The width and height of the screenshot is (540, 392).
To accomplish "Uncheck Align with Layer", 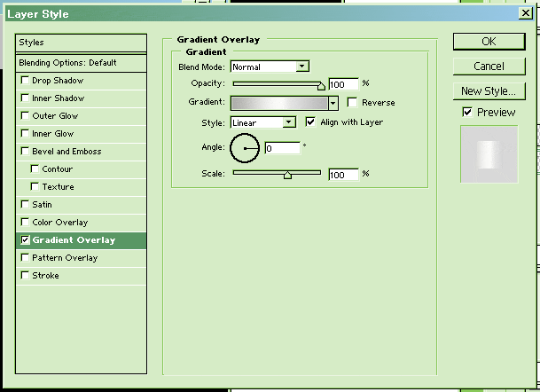I will pos(310,122).
